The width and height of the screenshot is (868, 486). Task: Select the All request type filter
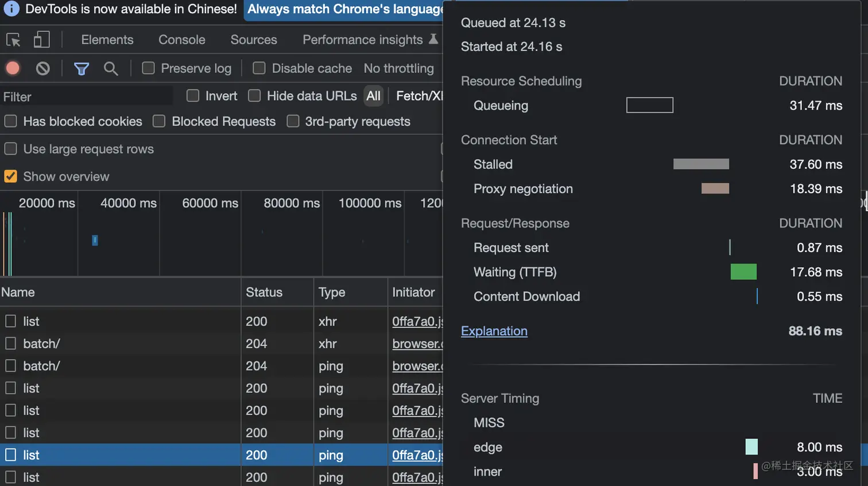coord(374,96)
